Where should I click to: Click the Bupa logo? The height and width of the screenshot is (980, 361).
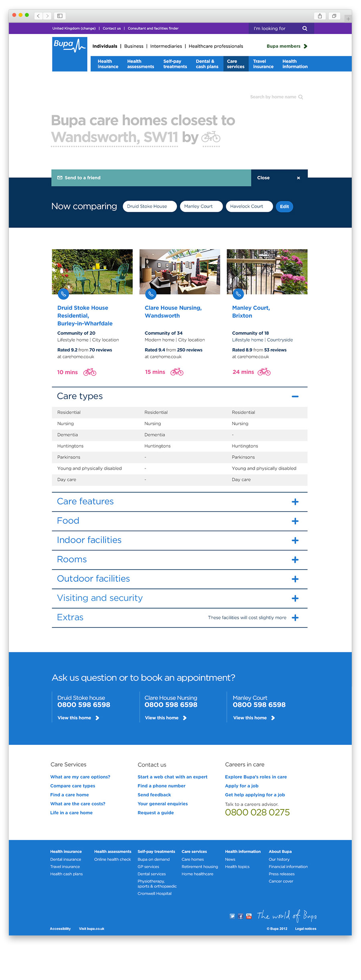pyautogui.click(x=70, y=54)
